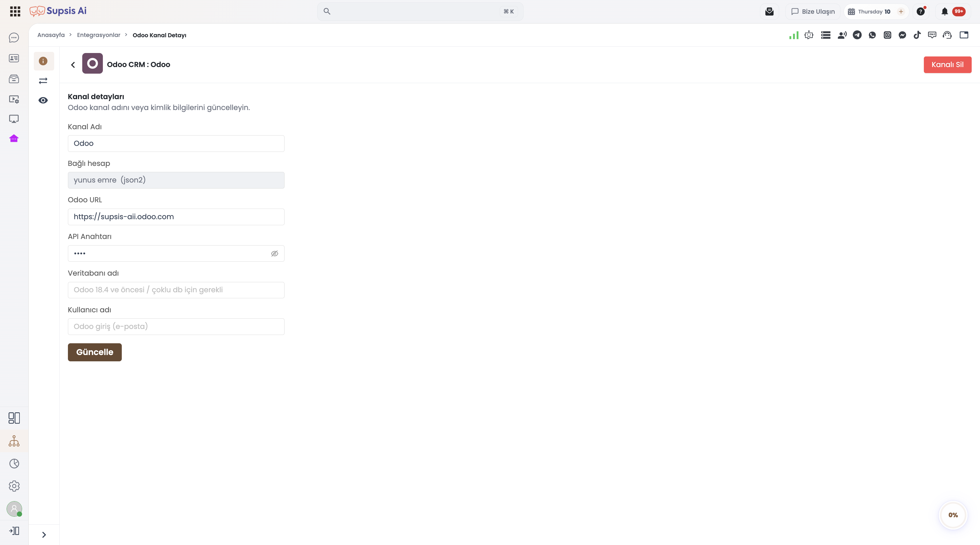Go back with the left chevron arrow
980x545 pixels.
(x=73, y=65)
